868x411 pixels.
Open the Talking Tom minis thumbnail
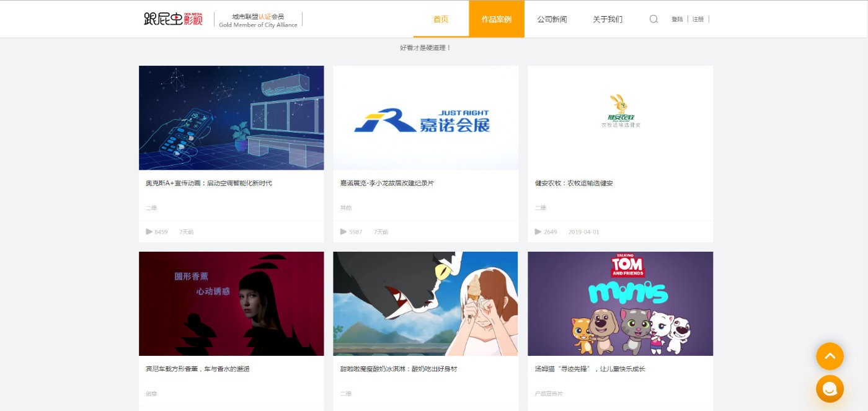[x=620, y=304]
